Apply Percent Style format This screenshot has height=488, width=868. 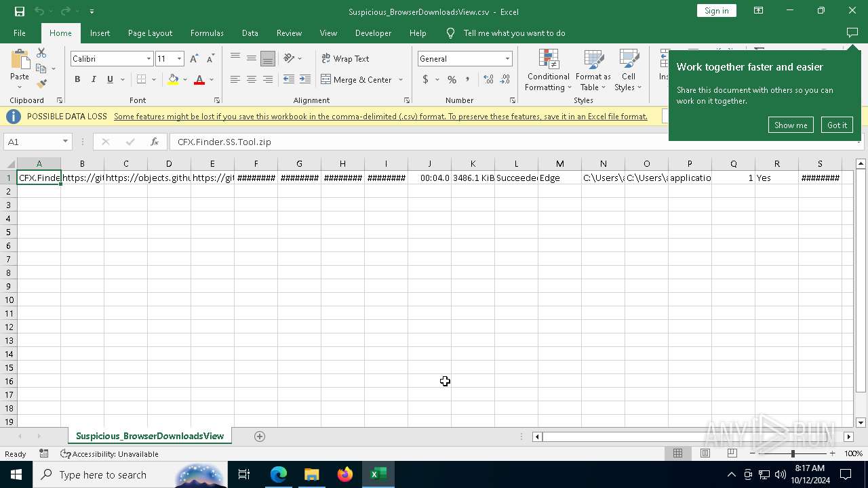452,79
